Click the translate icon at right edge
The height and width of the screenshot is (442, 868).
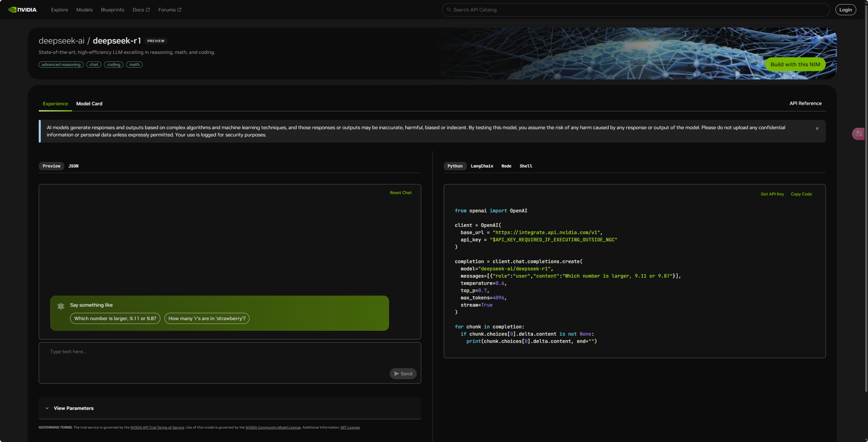pyautogui.click(x=859, y=134)
